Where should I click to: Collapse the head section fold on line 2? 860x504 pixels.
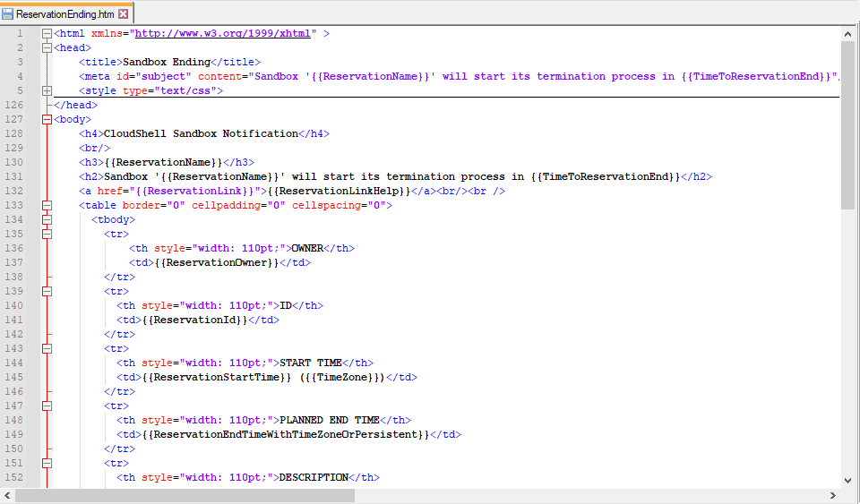point(47,47)
